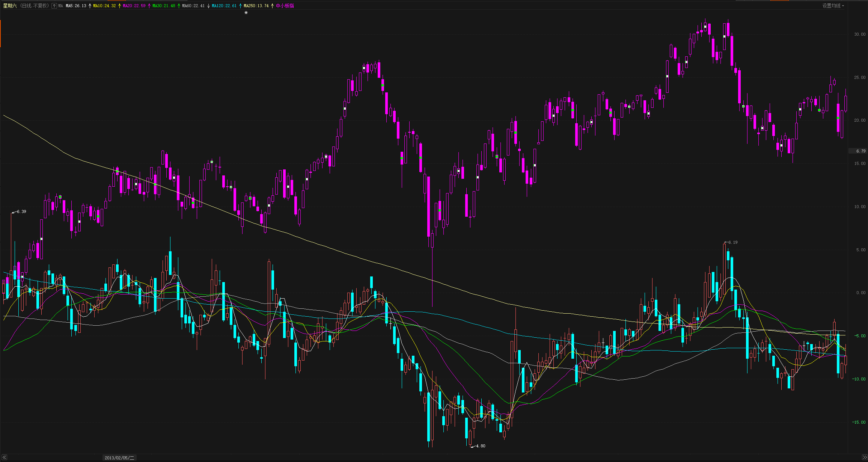
Task: Select the MA5:26.13 average readout
Action: (76, 6)
